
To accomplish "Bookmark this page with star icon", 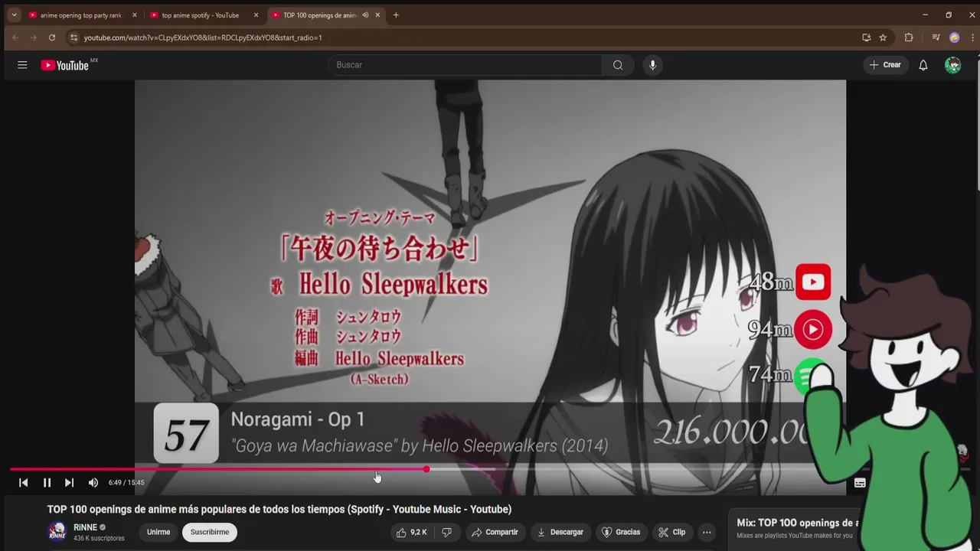I will tap(883, 37).
